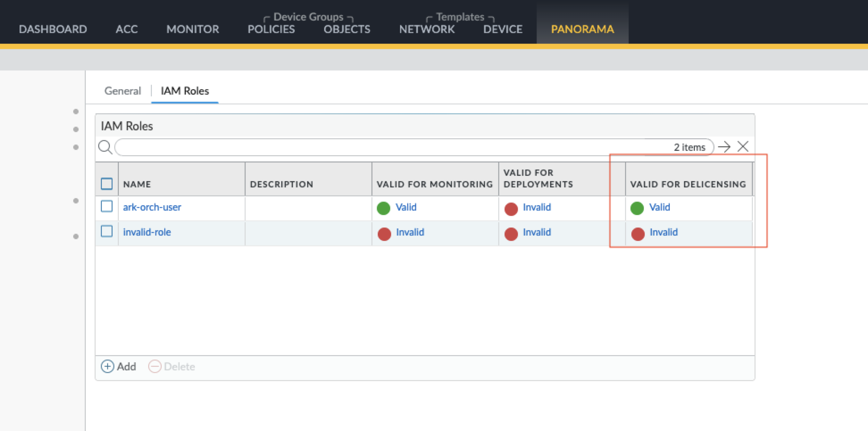Go to the Policies menu

pos(271,29)
